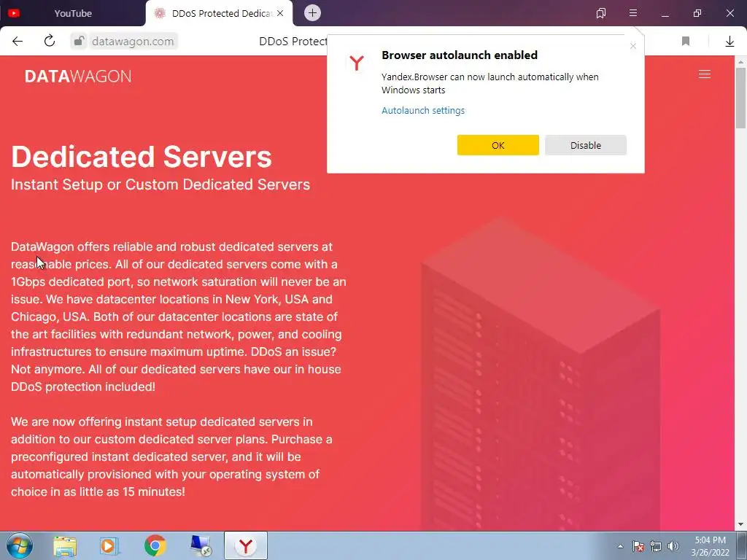Bookmark this page with bookmark icon
The height and width of the screenshot is (560, 747).
point(686,42)
